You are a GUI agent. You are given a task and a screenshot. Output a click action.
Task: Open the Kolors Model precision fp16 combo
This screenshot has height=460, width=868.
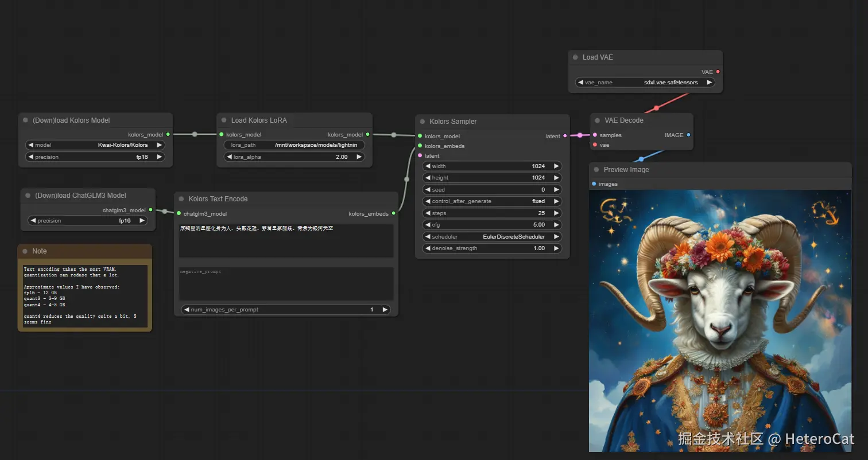(x=95, y=157)
